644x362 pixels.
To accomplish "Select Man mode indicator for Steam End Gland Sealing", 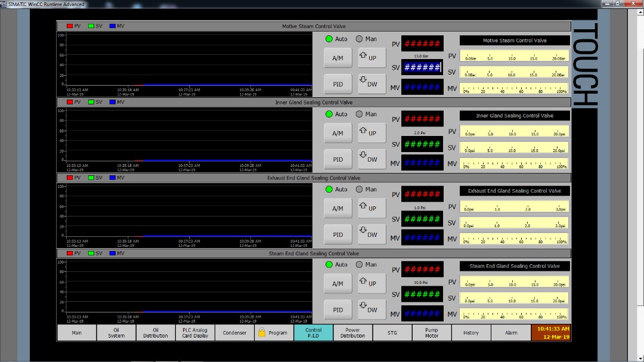I will click(359, 265).
